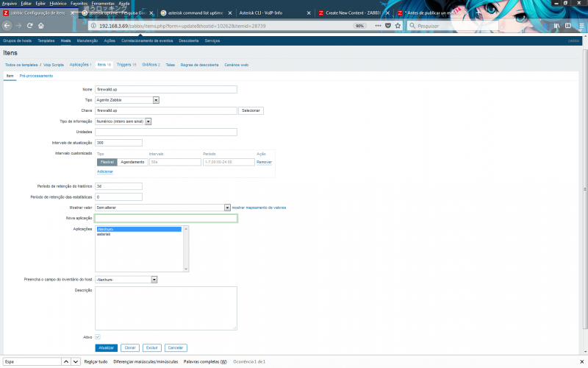Open the Firefox hamburger menu

(581, 26)
